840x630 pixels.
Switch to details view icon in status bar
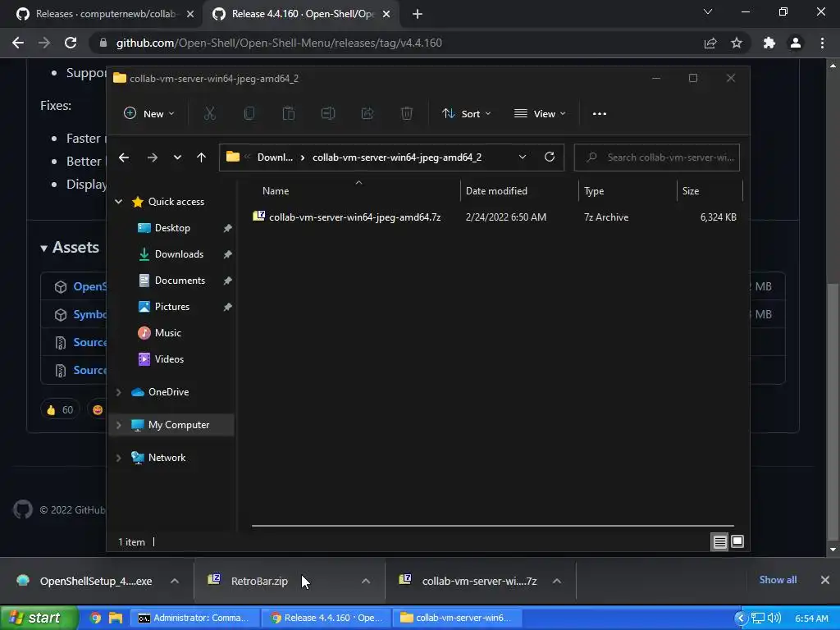719,542
